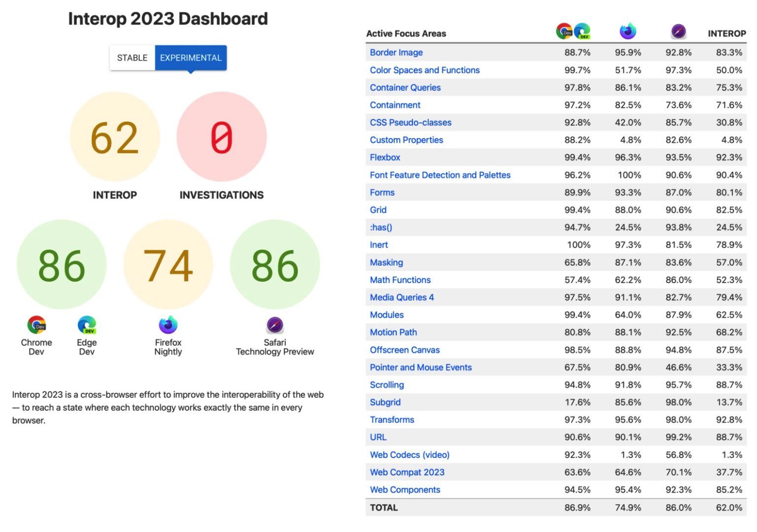Click the 62.0% total interop value
The image size is (757, 532).
click(x=729, y=507)
